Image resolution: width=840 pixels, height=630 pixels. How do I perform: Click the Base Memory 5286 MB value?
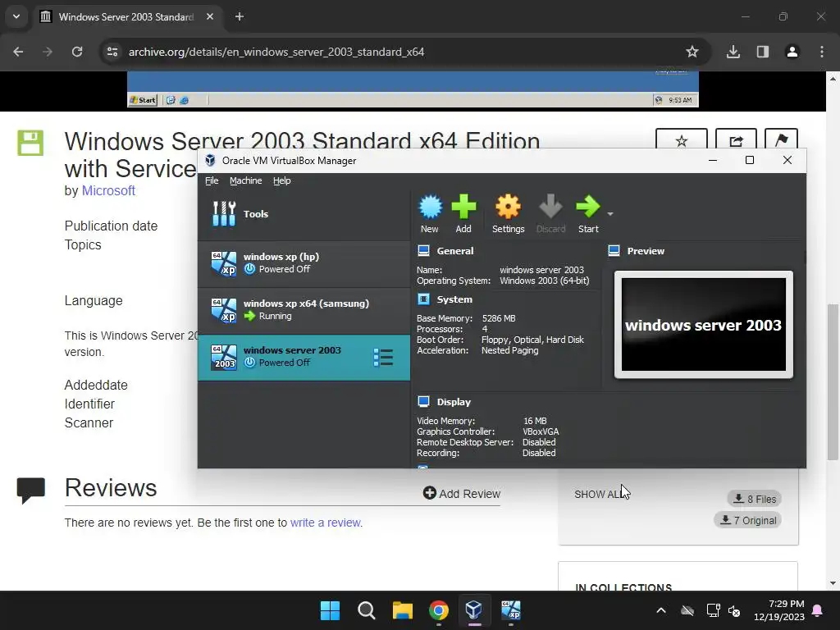tap(499, 318)
